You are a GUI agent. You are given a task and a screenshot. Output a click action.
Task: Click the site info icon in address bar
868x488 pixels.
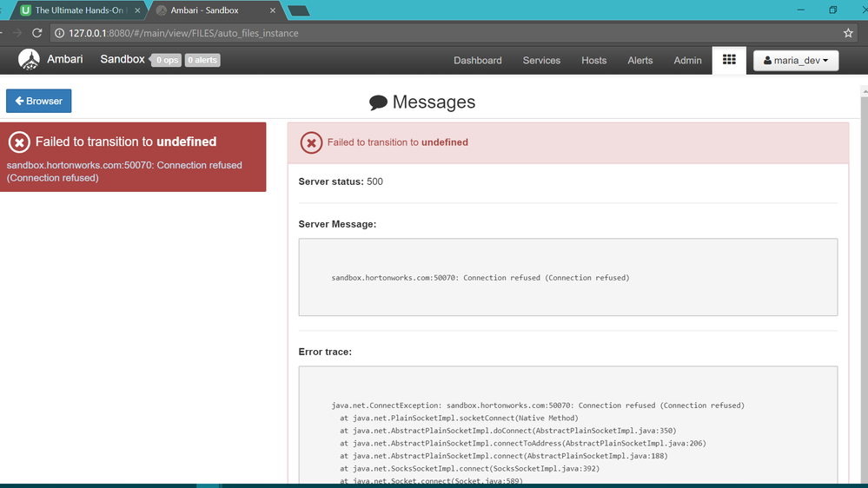pyautogui.click(x=59, y=33)
